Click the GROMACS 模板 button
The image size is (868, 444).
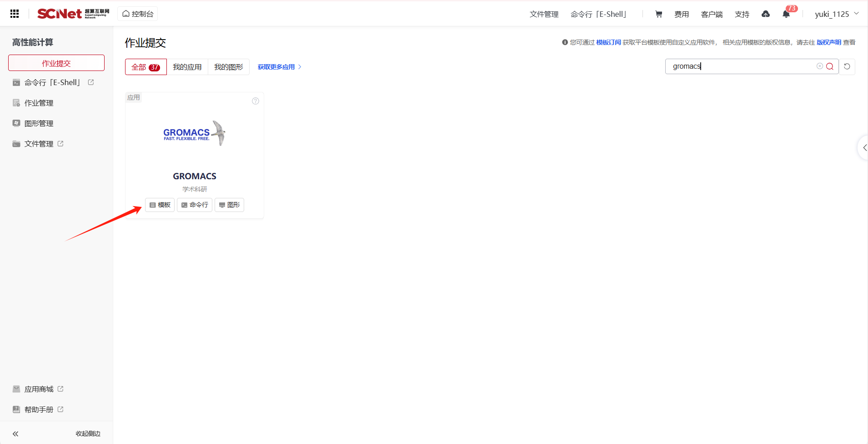pyautogui.click(x=160, y=205)
